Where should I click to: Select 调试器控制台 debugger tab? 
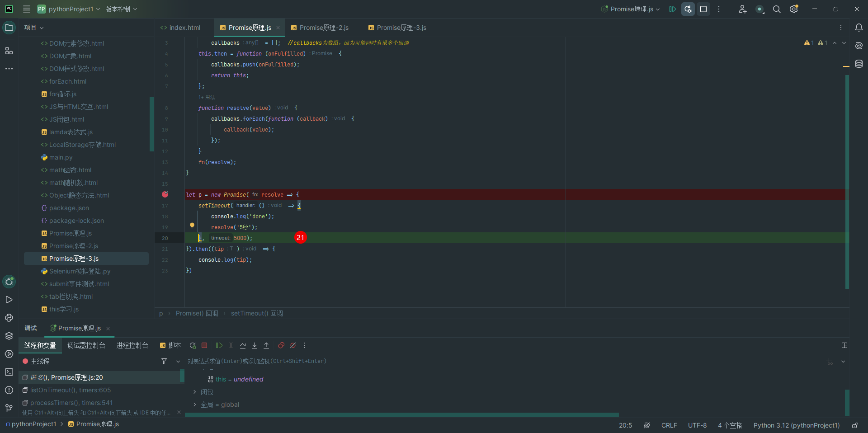click(86, 345)
